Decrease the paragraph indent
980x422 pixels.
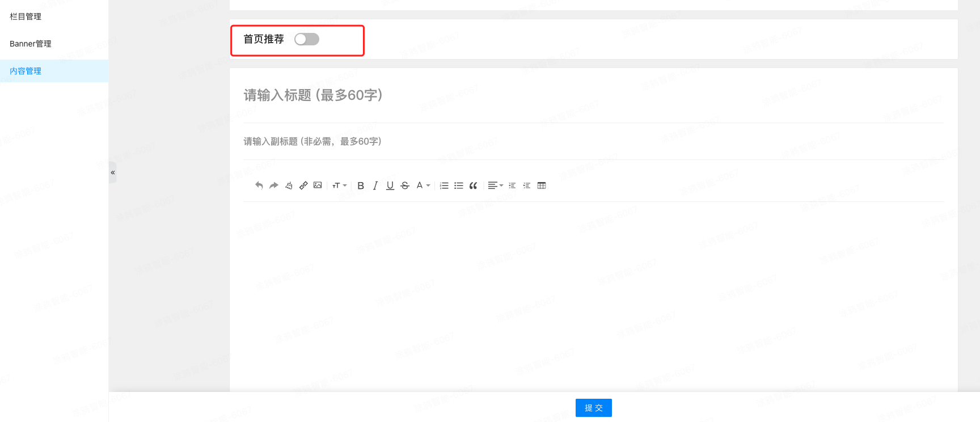[x=527, y=185]
